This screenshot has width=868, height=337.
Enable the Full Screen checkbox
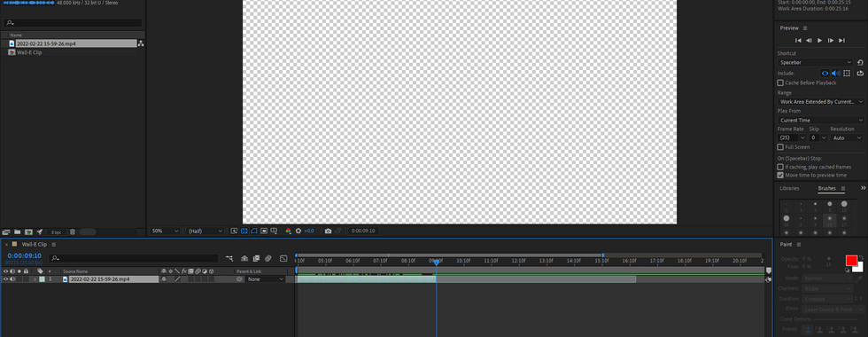pyautogui.click(x=780, y=147)
